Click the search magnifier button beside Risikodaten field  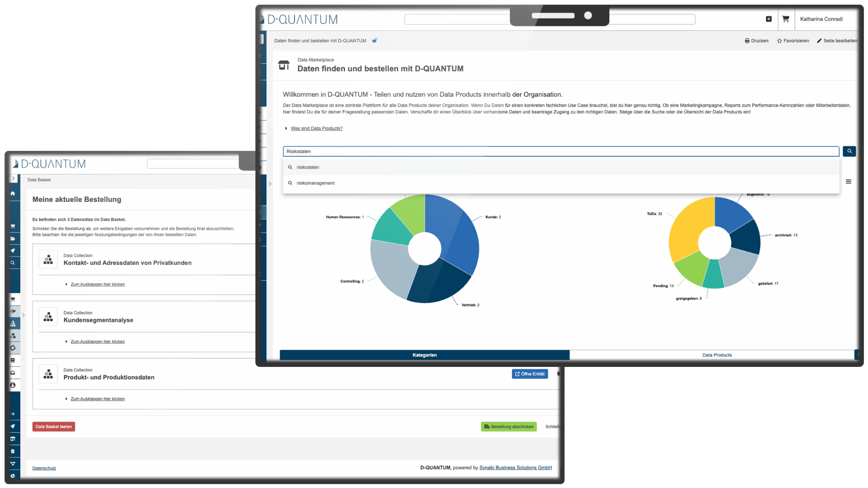[849, 151]
